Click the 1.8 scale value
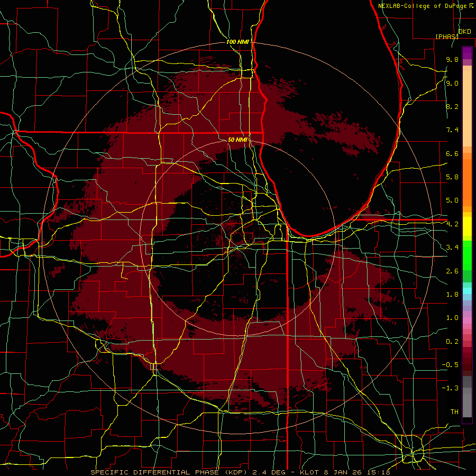 click(452, 295)
